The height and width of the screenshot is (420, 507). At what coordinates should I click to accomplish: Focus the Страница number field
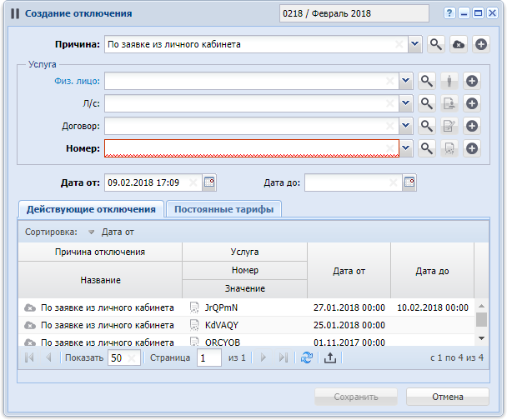tap(208, 357)
